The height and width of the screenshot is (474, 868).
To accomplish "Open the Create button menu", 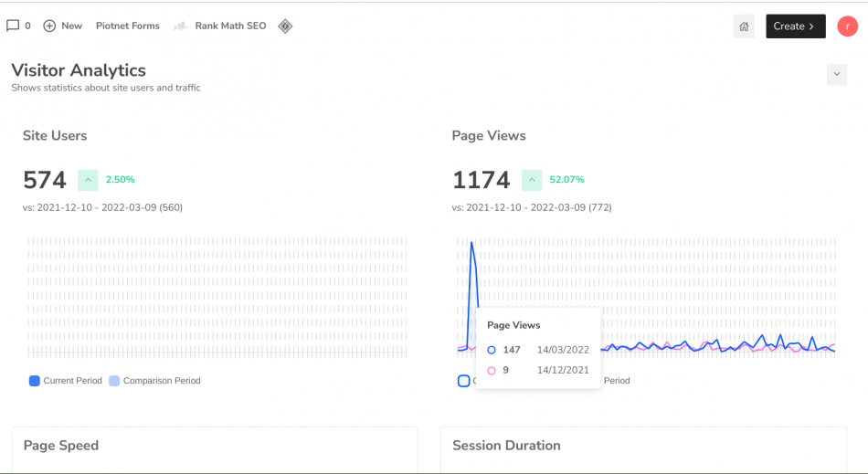I will (x=795, y=26).
